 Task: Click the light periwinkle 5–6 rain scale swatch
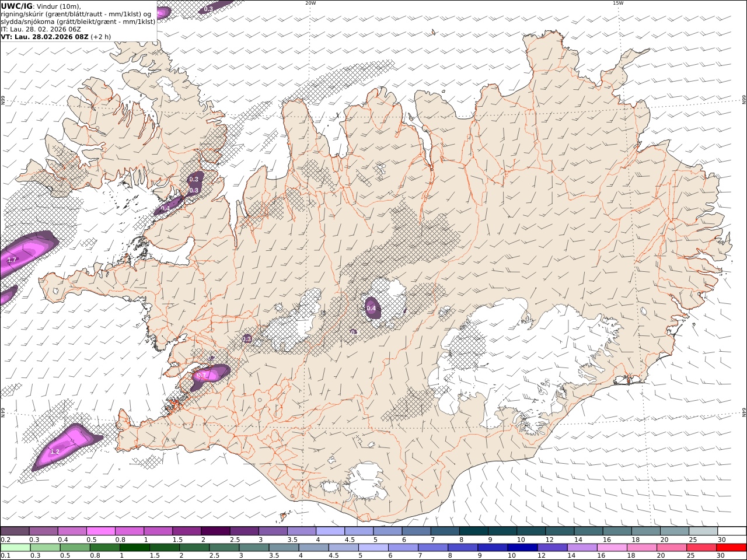[373, 548]
